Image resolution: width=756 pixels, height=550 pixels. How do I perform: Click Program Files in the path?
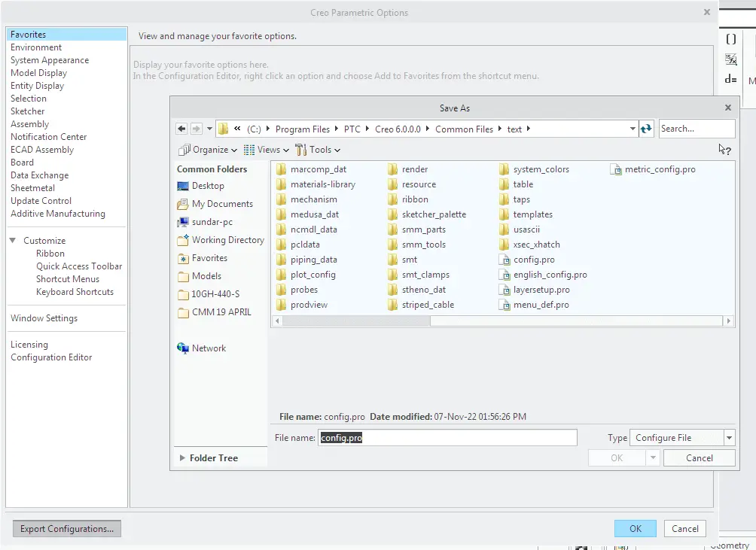(302, 129)
